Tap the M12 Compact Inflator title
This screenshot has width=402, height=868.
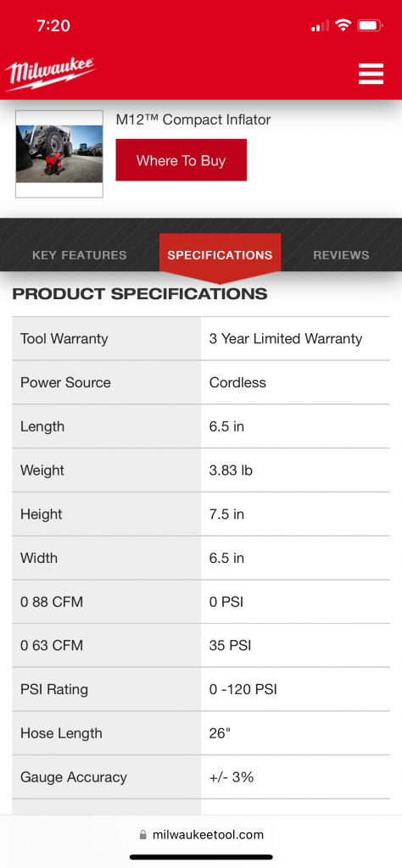point(193,120)
